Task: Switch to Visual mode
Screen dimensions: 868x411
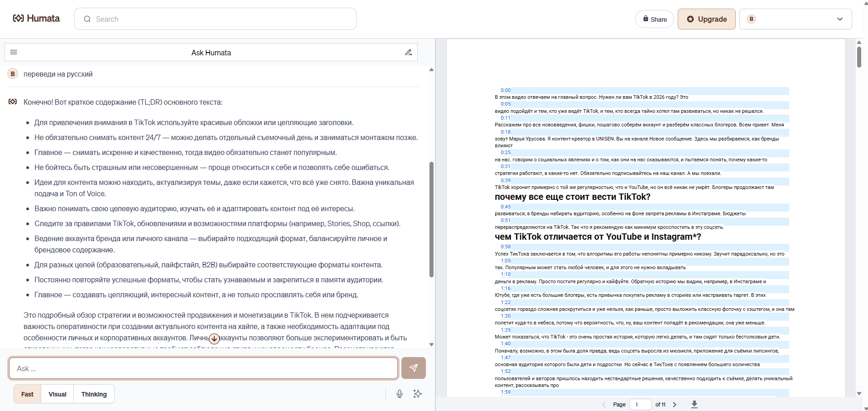Action: click(x=58, y=394)
